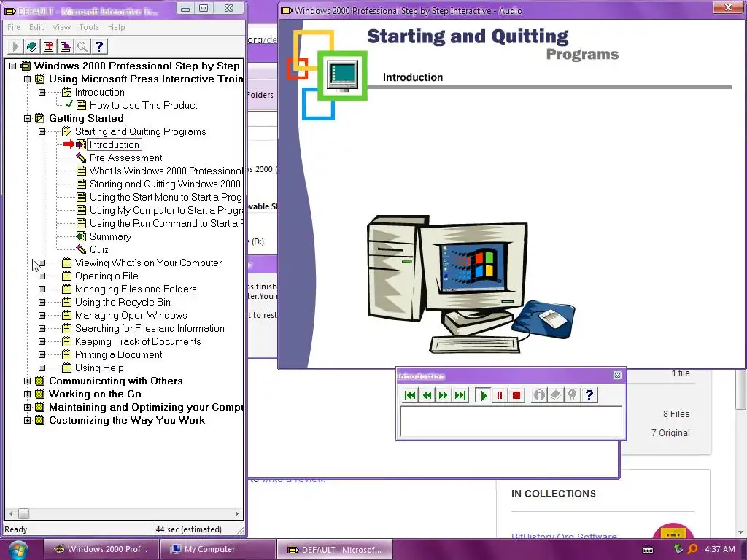
Task: Collapse the Getting Started node
Action: pyautogui.click(x=27, y=118)
